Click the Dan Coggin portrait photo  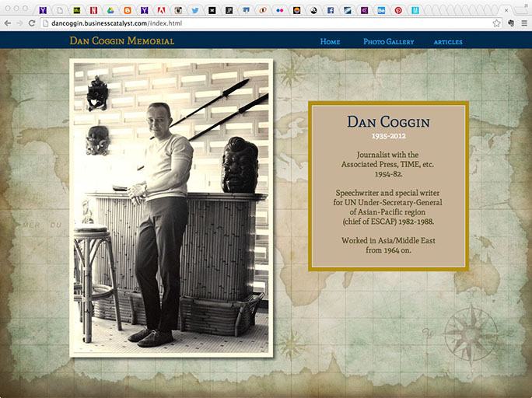pyautogui.click(x=171, y=208)
